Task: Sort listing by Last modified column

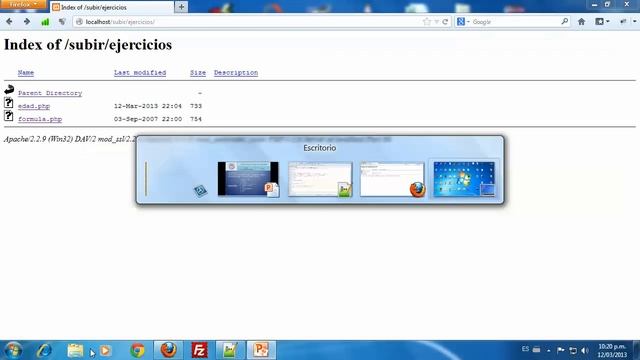Action: tap(140, 73)
